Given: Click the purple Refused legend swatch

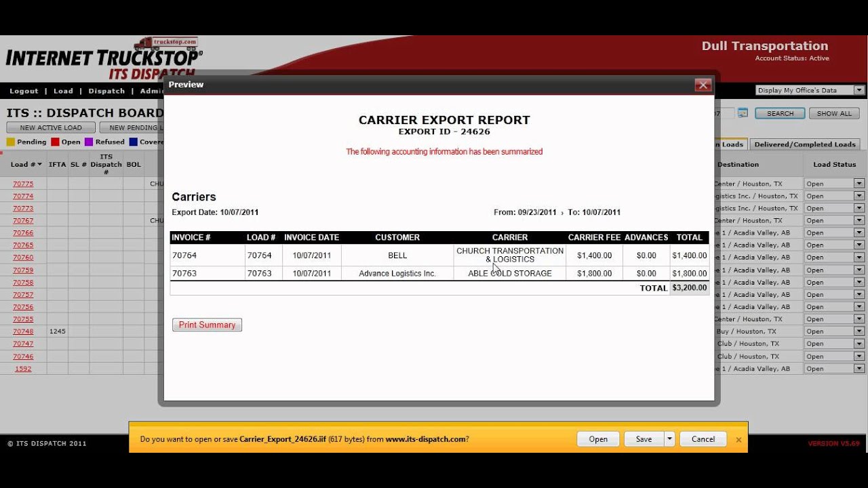Looking at the screenshot, I should pos(88,142).
